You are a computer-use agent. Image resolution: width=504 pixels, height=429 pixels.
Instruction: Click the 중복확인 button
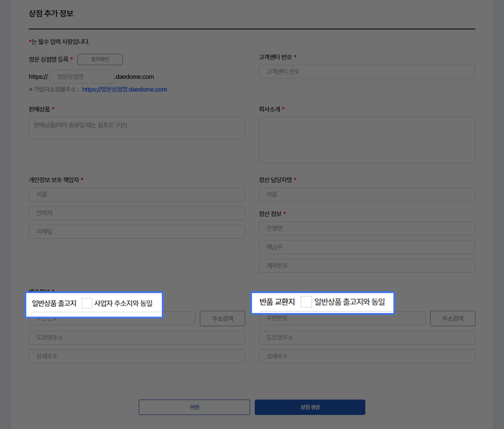(100, 59)
